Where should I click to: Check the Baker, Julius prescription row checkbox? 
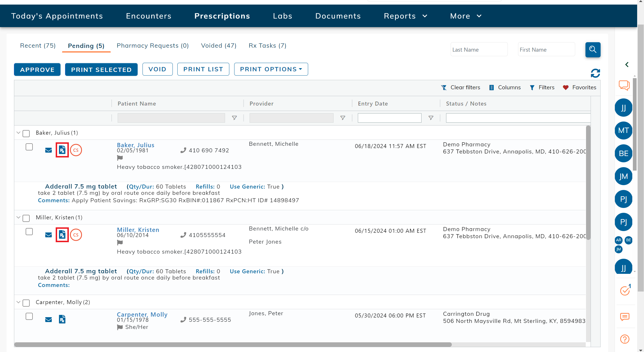click(x=29, y=147)
